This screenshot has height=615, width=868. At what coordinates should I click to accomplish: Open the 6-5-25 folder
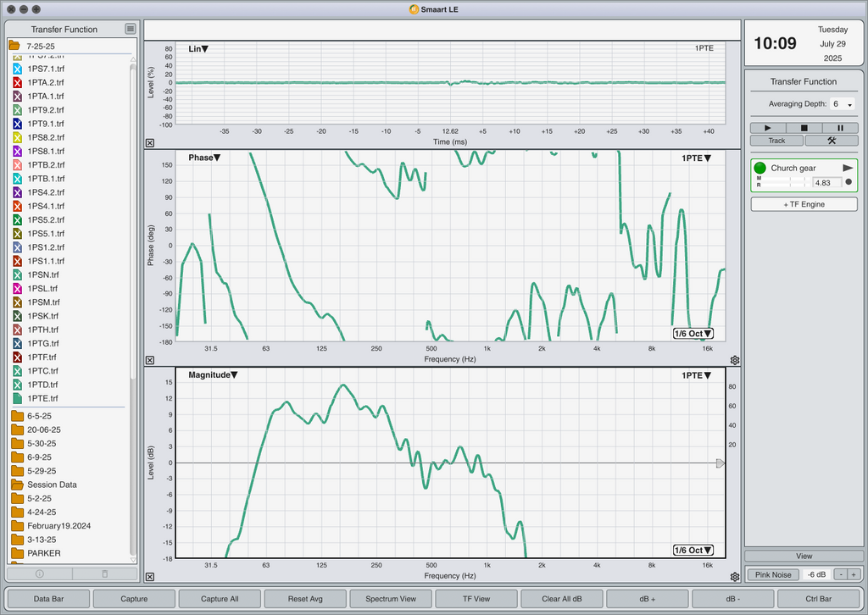pyautogui.click(x=39, y=416)
